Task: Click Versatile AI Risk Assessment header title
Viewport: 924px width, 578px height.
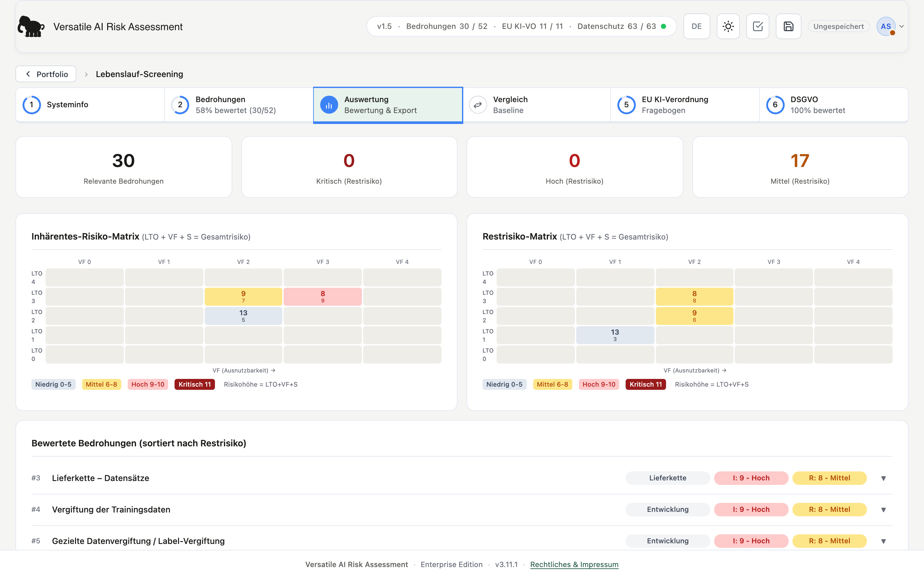Action: 118,27
